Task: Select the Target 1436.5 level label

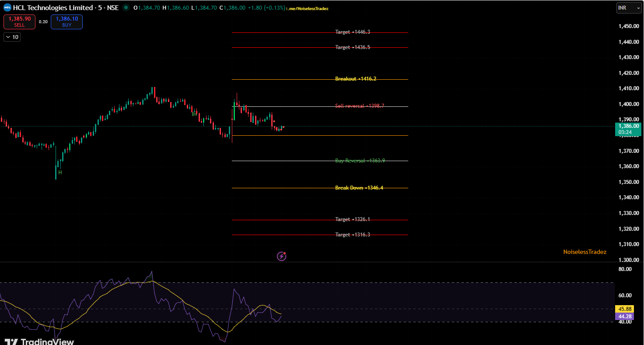Action: (x=353, y=47)
